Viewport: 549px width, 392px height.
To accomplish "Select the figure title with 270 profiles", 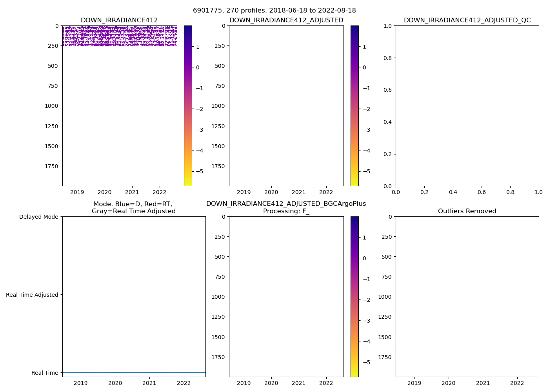I will coord(274,11).
